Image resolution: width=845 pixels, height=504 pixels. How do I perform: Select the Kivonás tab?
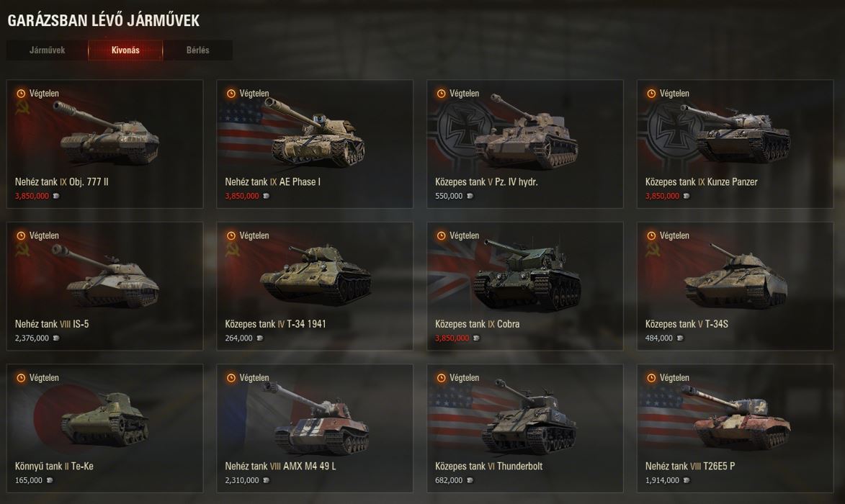click(125, 50)
